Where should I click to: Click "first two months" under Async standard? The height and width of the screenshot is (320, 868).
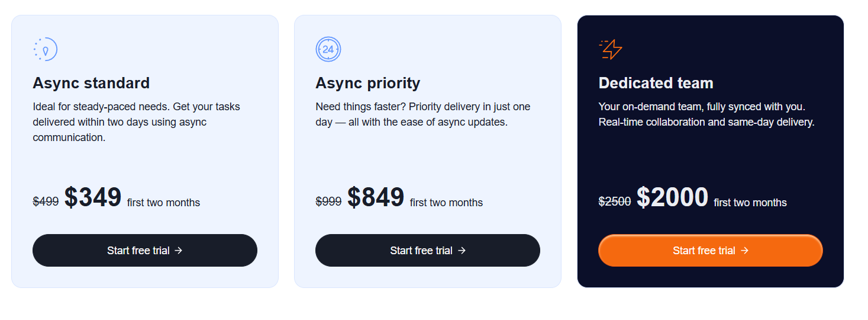point(163,203)
